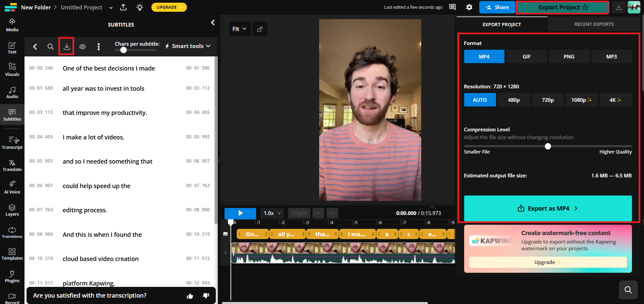Open project settings gear icon
Screen dimensions: 644x304
[x=469, y=7]
